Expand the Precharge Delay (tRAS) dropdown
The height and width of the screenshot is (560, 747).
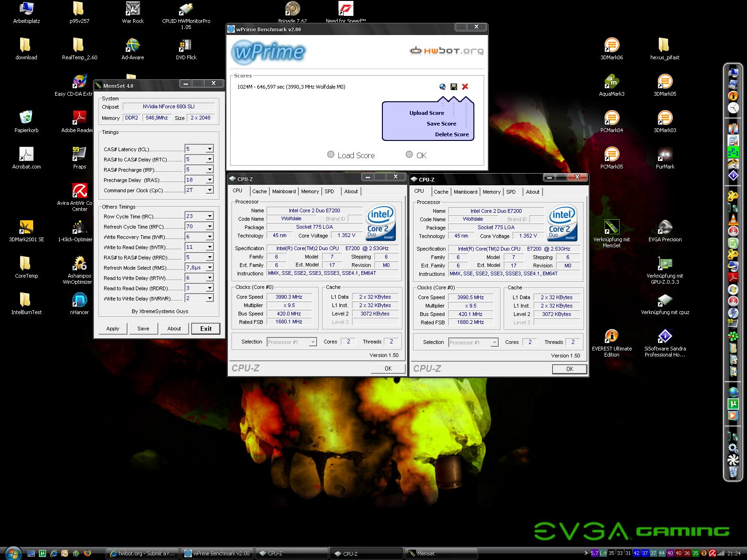210,180
